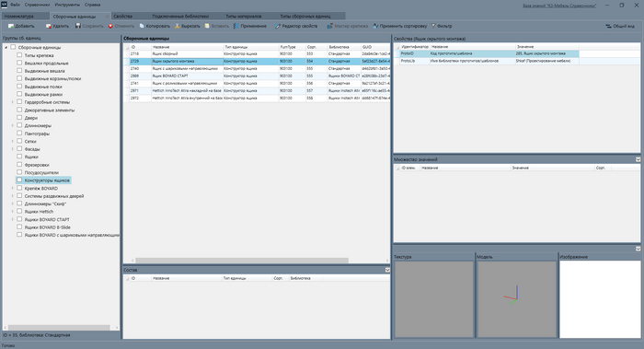Enable the Выдвижные полки checkbox
The width and height of the screenshot is (644, 349).
point(19,87)
